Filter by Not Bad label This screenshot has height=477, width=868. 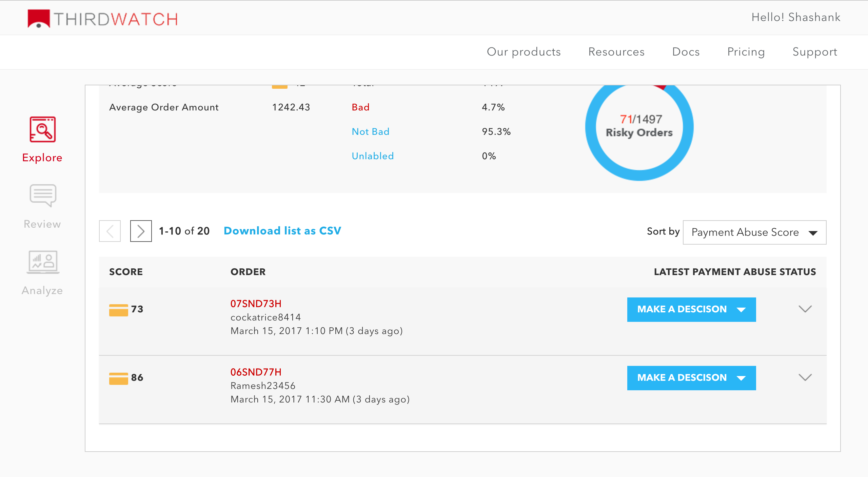tap(370, 132)
